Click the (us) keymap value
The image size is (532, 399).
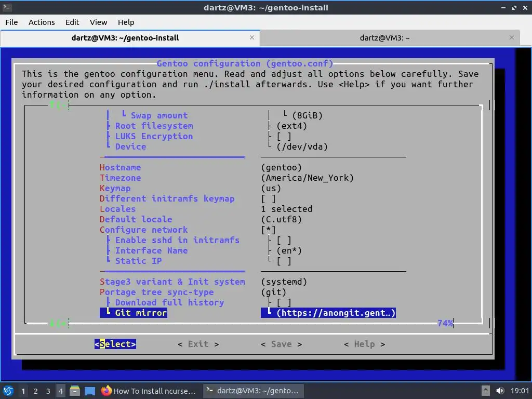click(271, 188)
